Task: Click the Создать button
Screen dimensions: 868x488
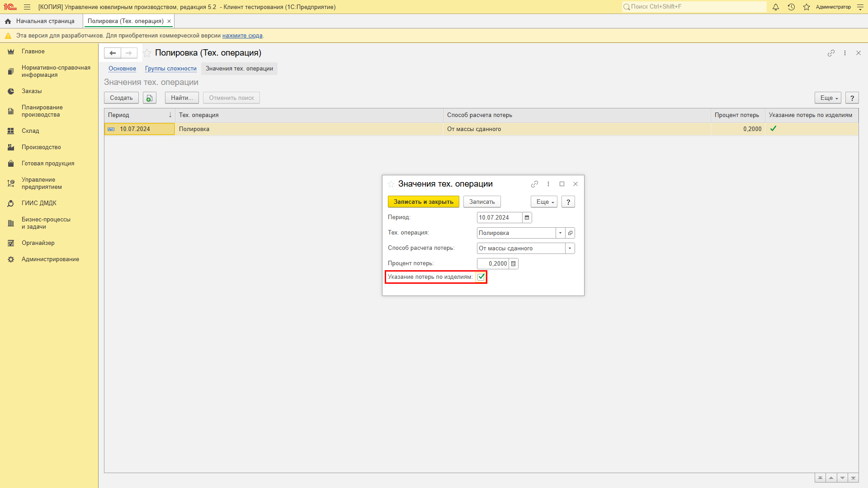Action: [x=121, y=98]
